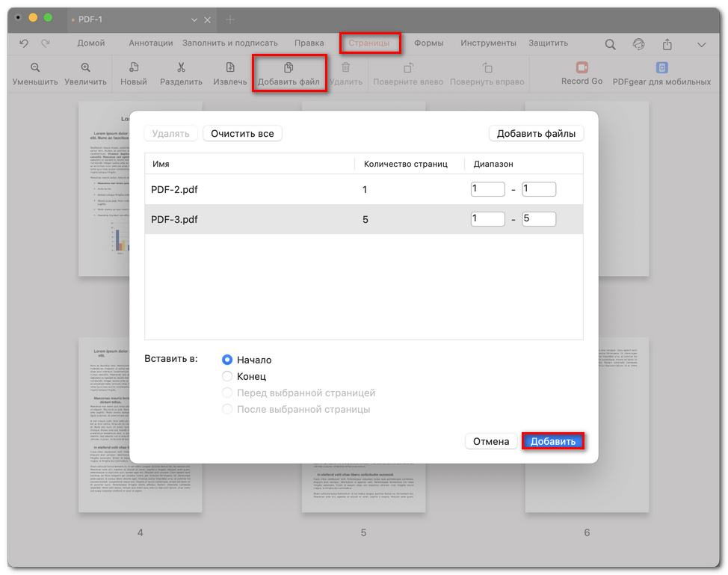Open Record Go from toolbar
Viewport: 728px width, 575px height.
pyautogui.click(x=582, y=68)
